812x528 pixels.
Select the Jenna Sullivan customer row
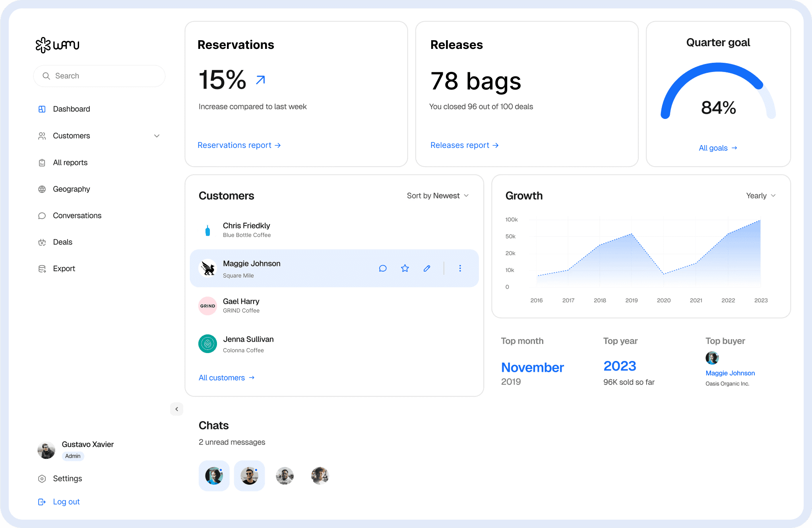[334, 344]
